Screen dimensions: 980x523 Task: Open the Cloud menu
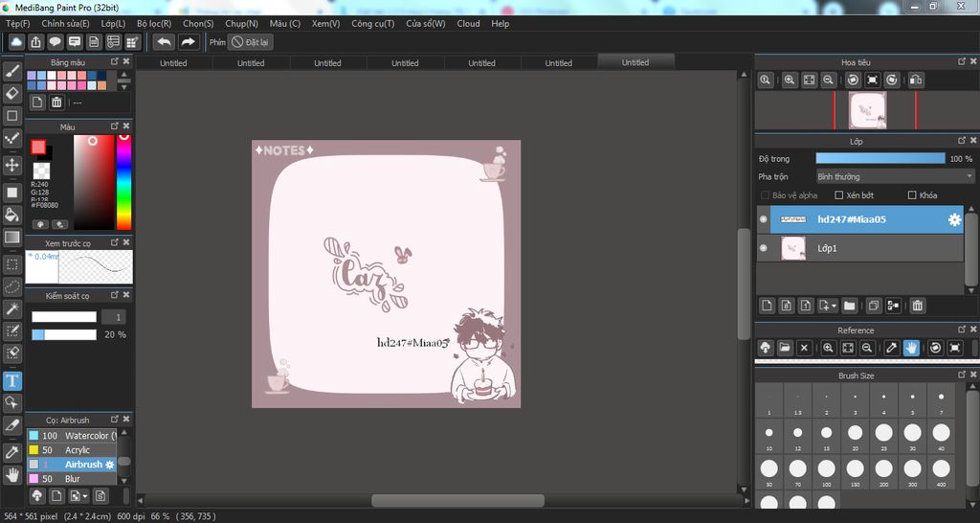468,23
